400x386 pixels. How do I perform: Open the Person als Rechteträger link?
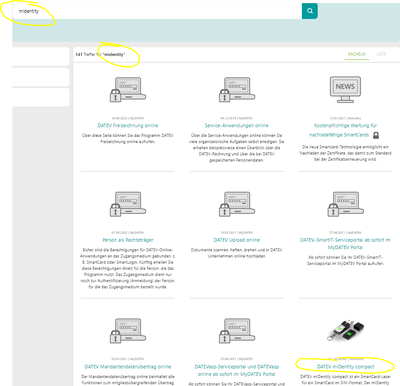point(128,240)
